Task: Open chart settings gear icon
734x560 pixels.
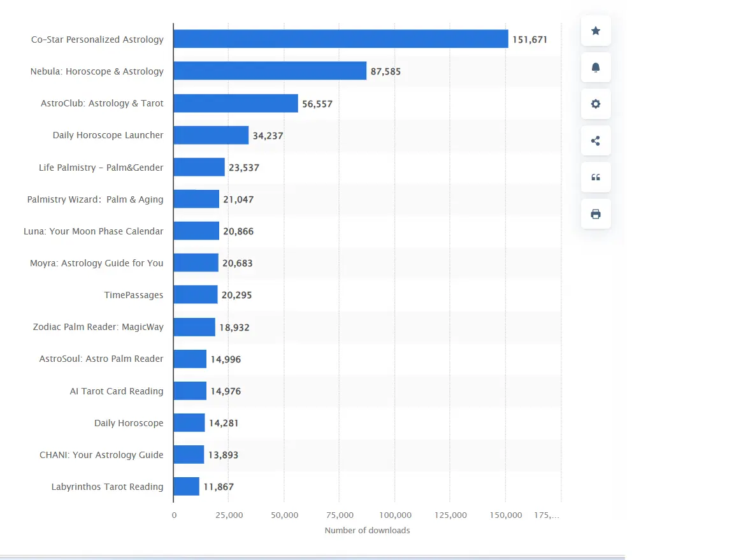Action: tap(596, 104)
